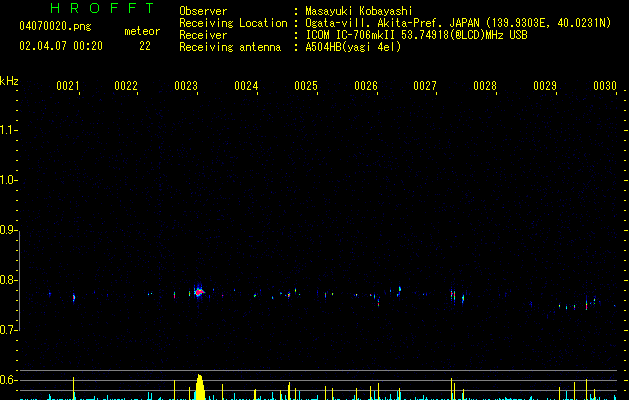The image size is (629, 400).
Task: Select observer name Masayuki Kobayashi
Action: 359,11
